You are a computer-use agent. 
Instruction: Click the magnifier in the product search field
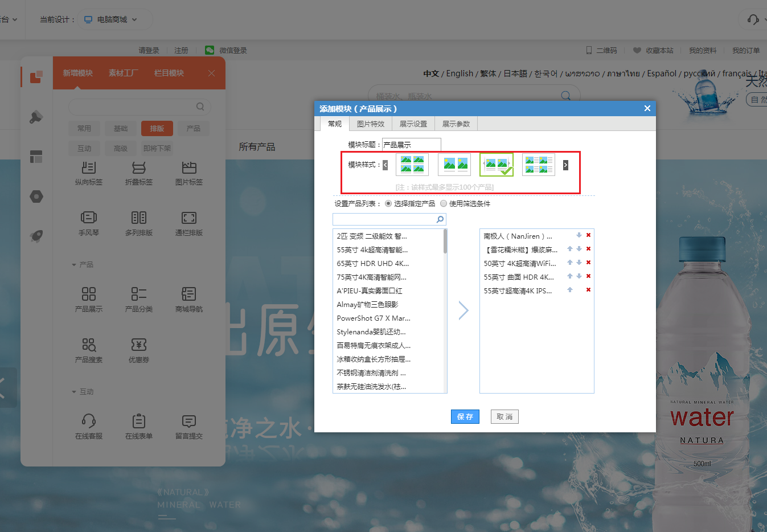(x=440, y=219)
